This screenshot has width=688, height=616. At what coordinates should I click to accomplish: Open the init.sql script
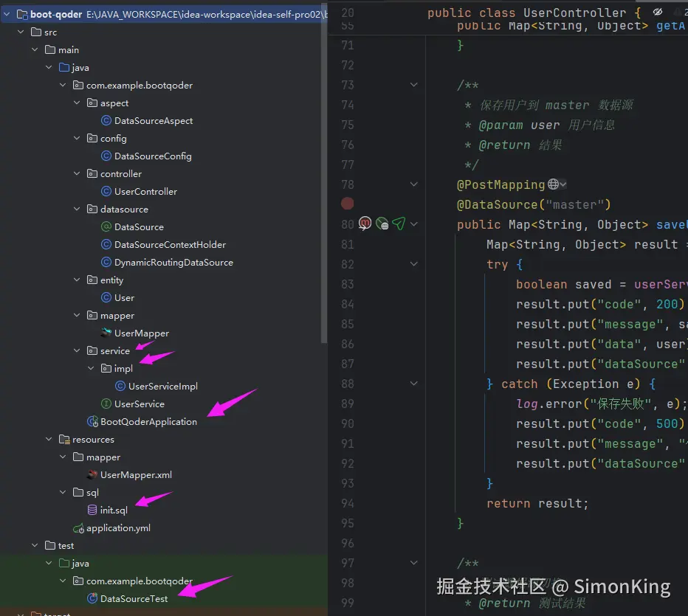[x=114, y=511]
